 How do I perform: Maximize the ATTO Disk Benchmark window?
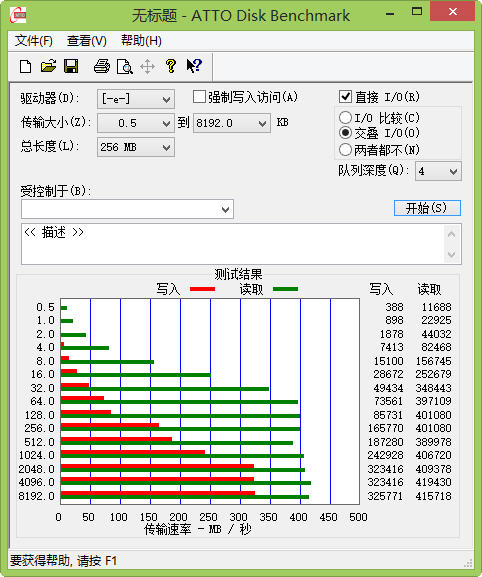tap(417, 12)
